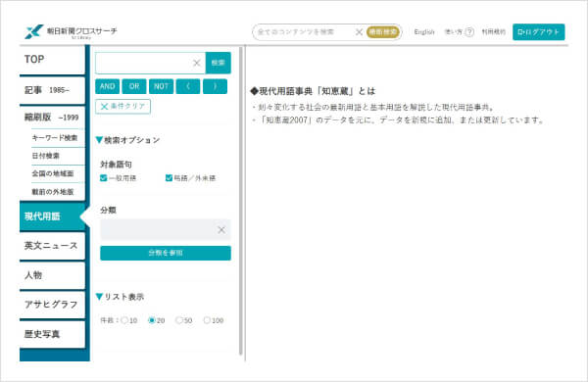The width and height of the screenshot is (588, 382).
Task: Open the 人物 tab
Action: tap(52, 275)
